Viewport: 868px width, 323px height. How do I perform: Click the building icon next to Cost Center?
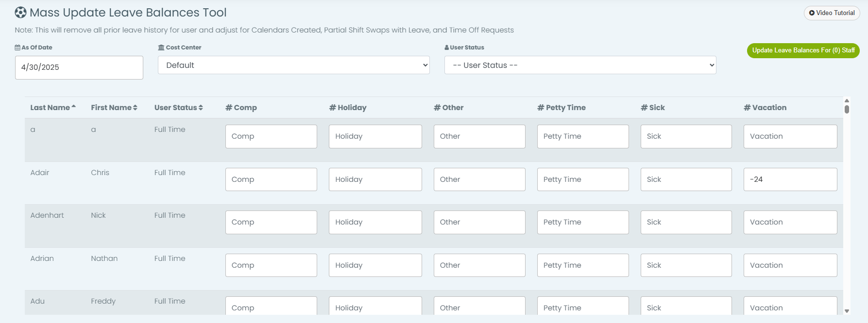click(x=161, y=48)
